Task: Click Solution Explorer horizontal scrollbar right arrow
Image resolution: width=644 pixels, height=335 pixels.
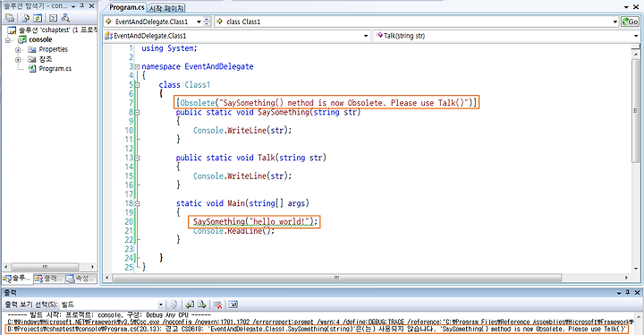Action: [92, 267]
